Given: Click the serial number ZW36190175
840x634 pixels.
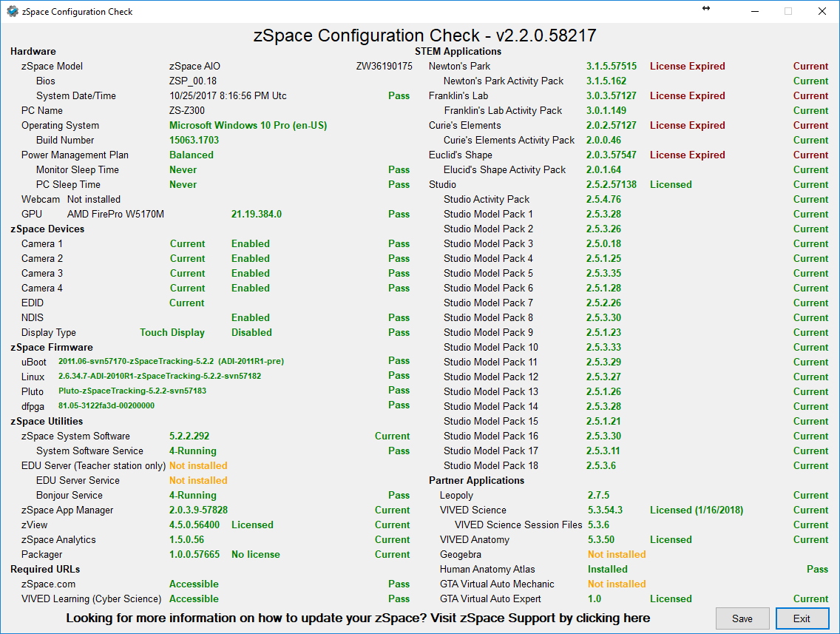Looking at the screenshot, I should 384,66.
